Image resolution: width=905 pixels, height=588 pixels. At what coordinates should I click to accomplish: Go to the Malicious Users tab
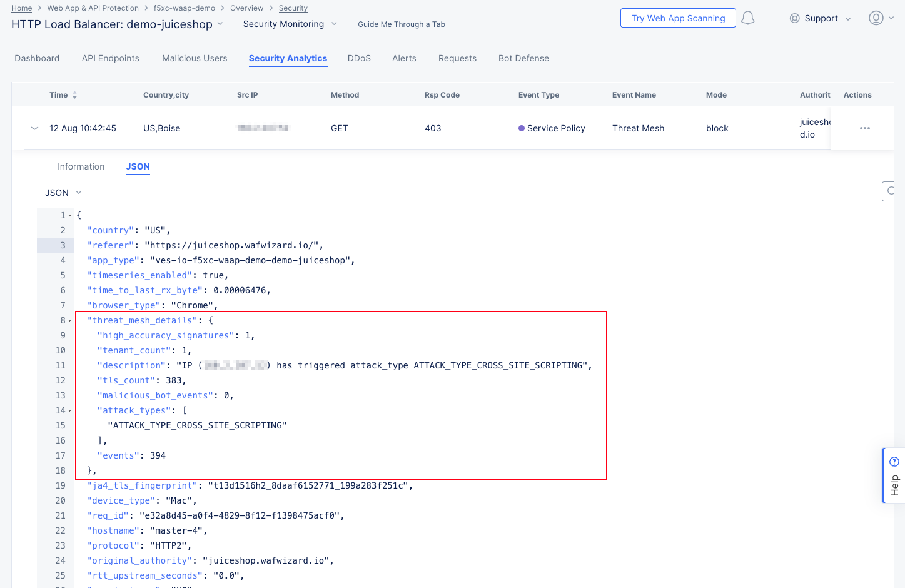click(x=194, y=58)
